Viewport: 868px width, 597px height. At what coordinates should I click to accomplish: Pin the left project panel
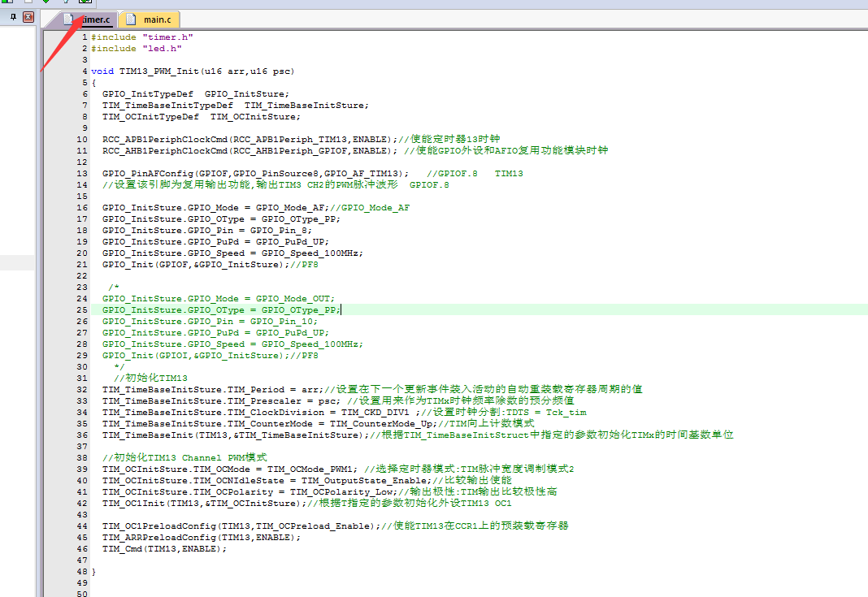point(13,17)
